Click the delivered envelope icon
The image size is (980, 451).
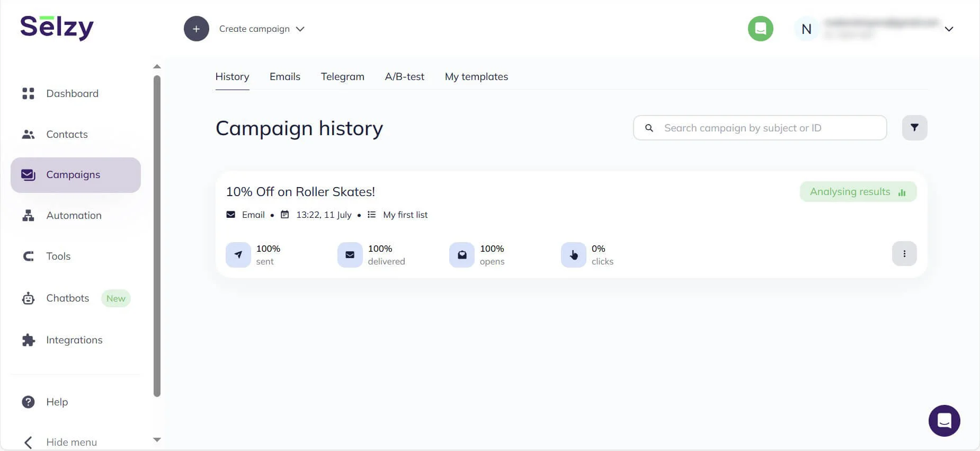point(350,255)
